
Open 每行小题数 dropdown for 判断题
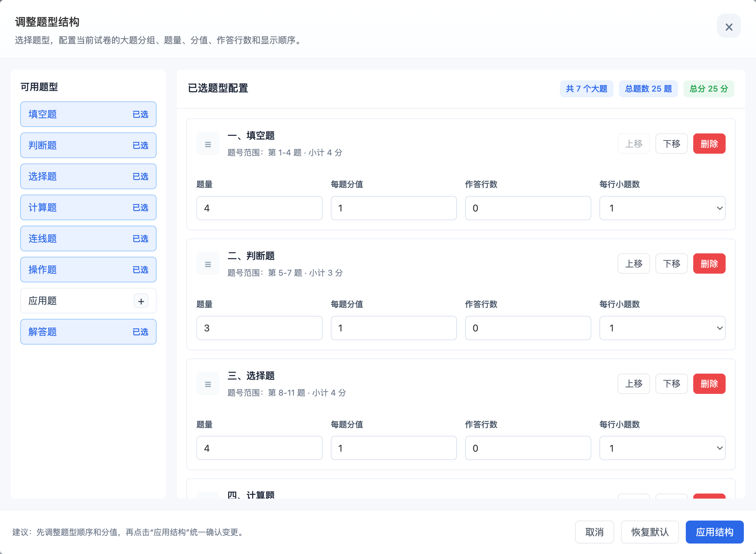point(662,328)
